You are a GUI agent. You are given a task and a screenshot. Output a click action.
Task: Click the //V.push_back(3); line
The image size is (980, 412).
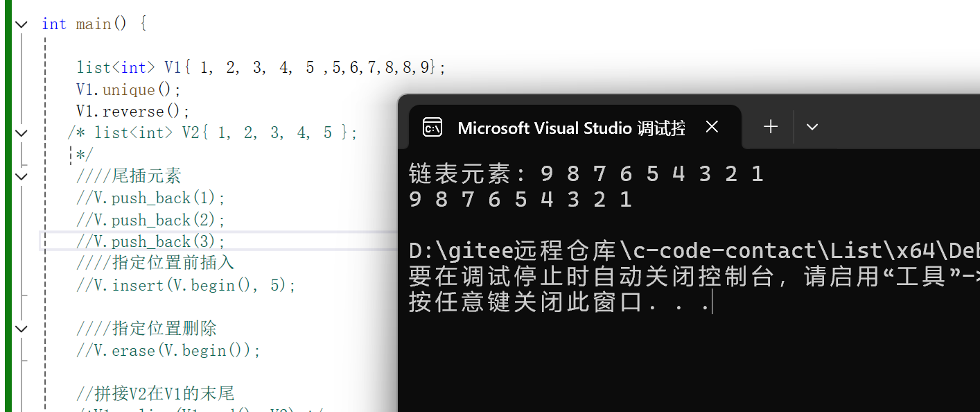[151, 241]
